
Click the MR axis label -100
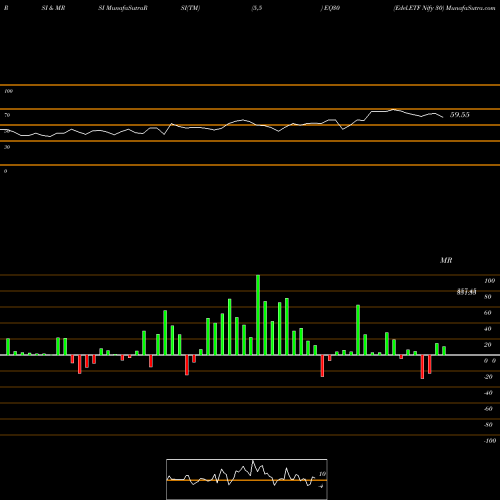[x=489, y=441]
